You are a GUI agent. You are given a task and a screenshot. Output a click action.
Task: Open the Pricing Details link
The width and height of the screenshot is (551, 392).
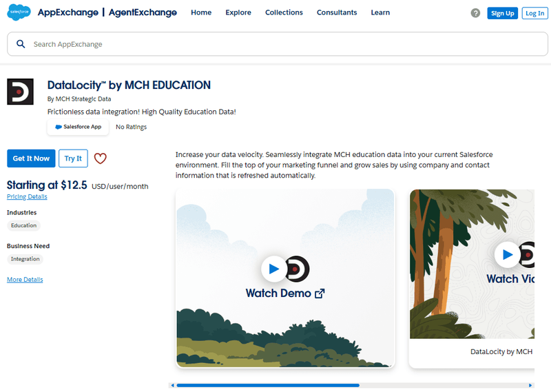(x=27, y=196)
